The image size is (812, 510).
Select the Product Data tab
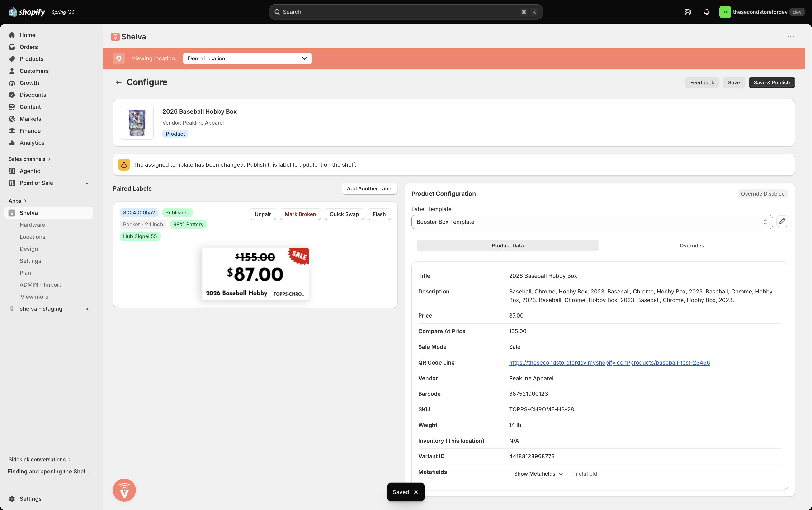(507, 245)
